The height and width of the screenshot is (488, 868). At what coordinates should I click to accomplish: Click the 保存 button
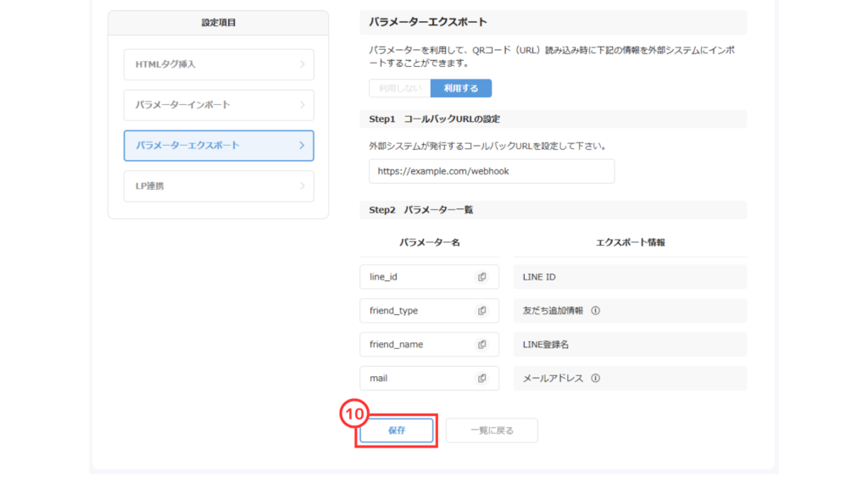pos(397,430)
